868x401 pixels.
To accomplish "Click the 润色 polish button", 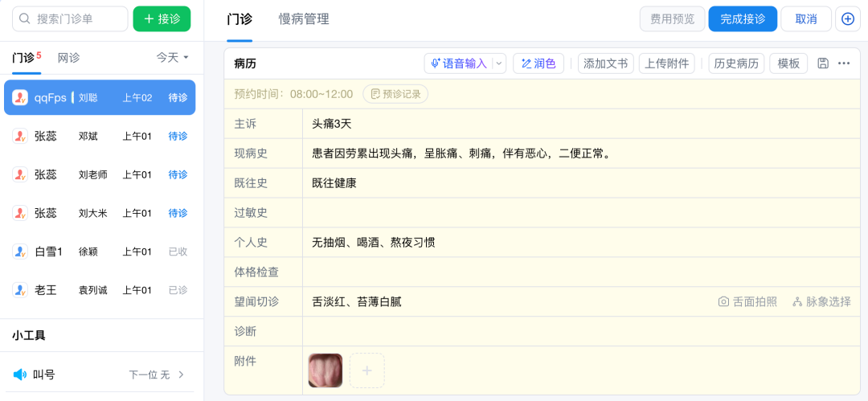I will click(538, 63).
